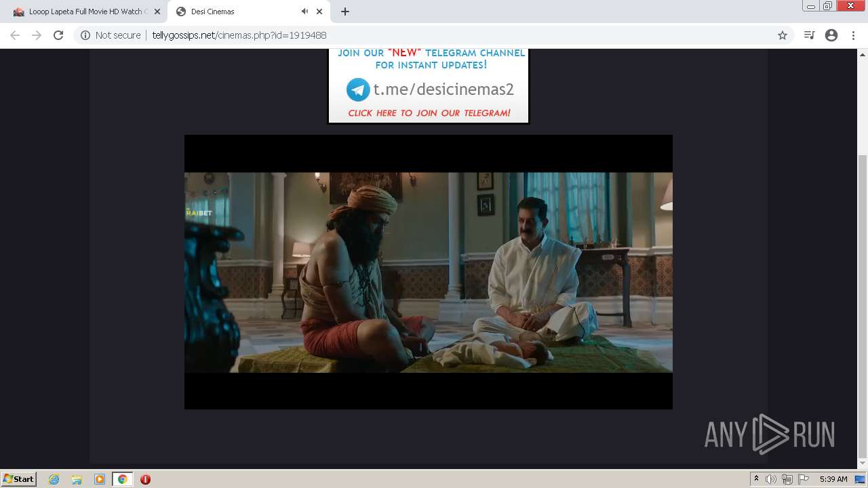Open Windows Media Player from taskbar
The width and height of the screenshot is (868, 488).
pos(100,479)
